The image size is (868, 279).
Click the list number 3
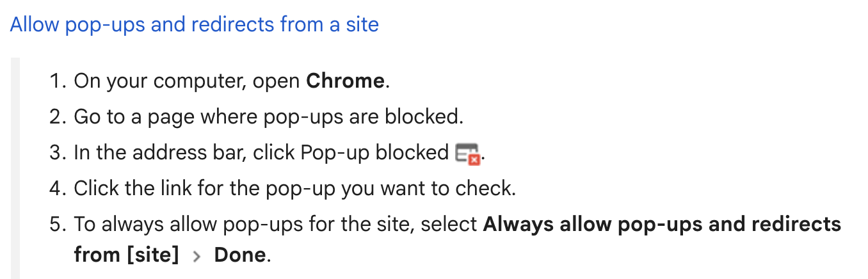coord(58,153)
